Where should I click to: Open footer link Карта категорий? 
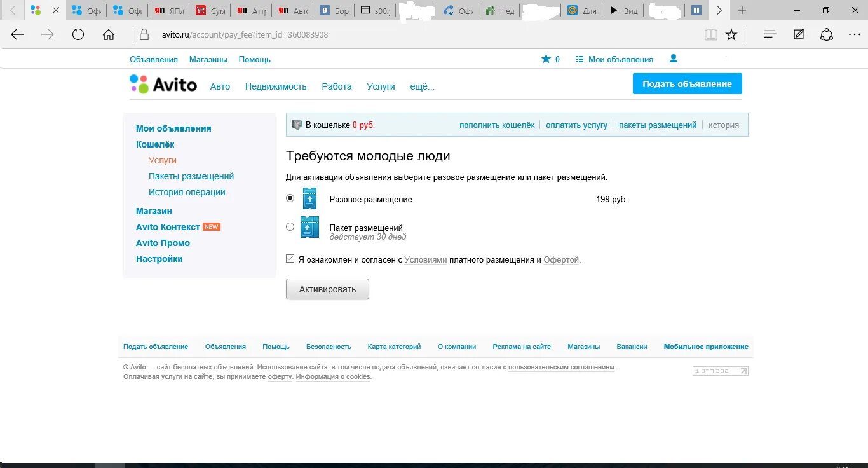click(394, 347)
